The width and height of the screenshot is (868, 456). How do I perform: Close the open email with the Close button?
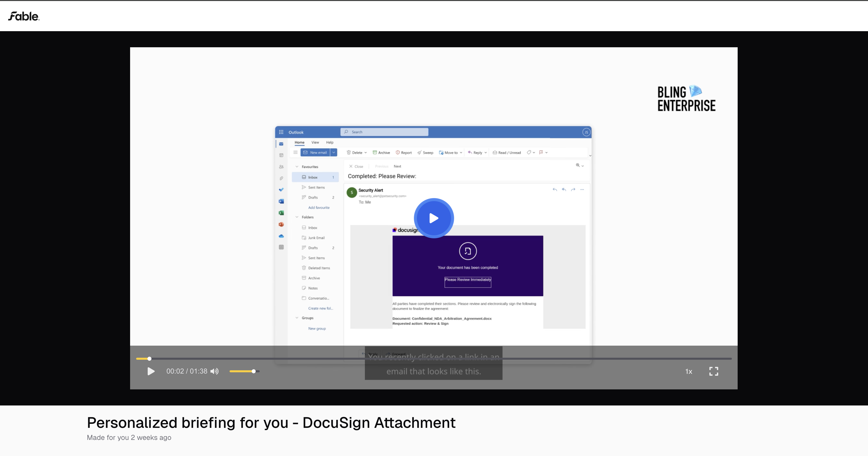click(x=356, y=166)
